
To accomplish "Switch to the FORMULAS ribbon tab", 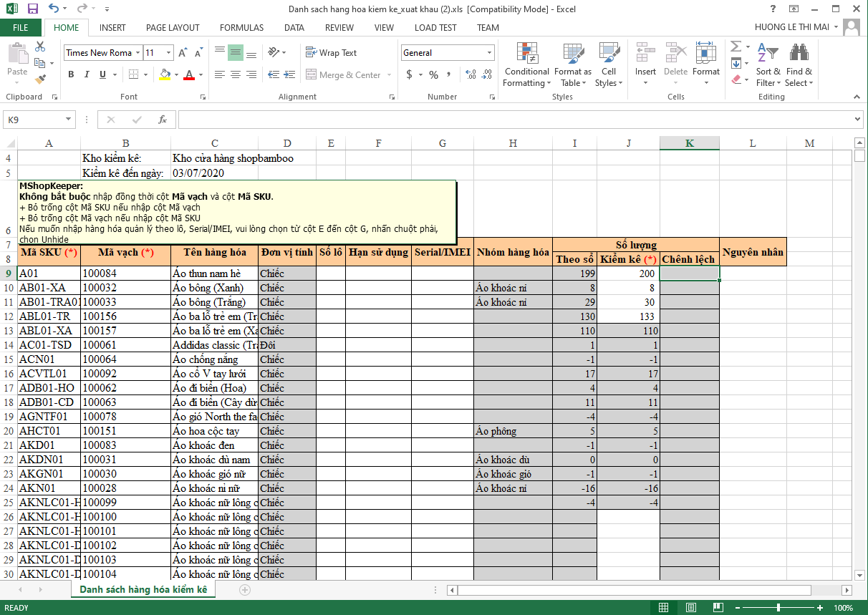I will tap(241, 28).
